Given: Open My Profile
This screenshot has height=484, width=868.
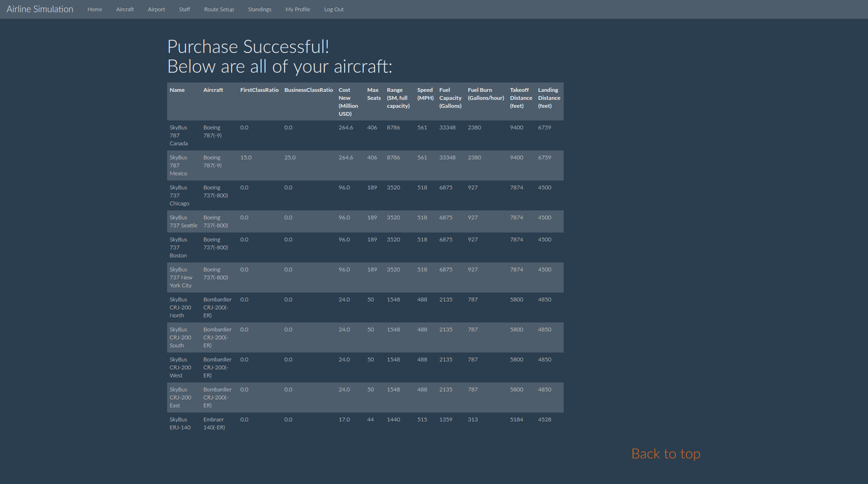Looking at the screenshot, I should (x=298, y=9).
